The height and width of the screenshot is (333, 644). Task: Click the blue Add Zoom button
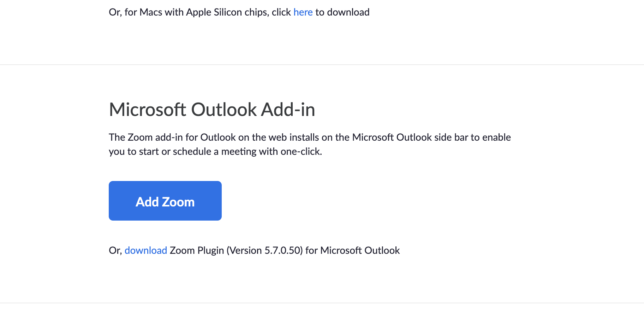tap(165, 201)
